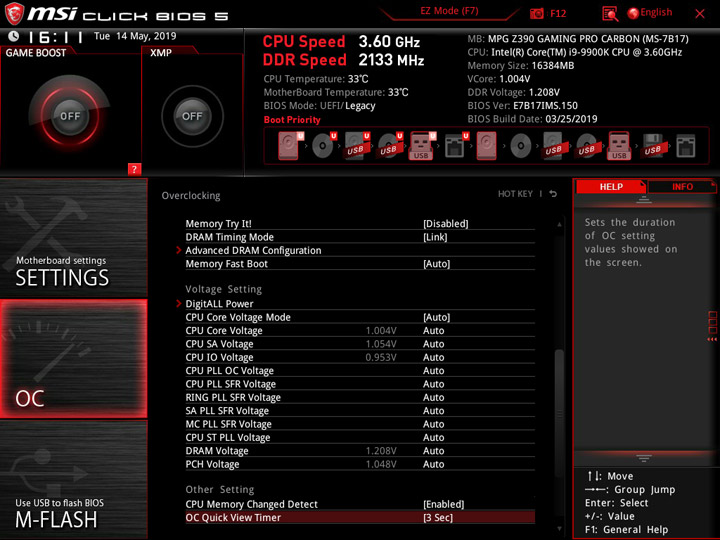This screenshot has width=720, height=540.
Task: Select the MC PLL SFR Voltage Auto field
Action: [x=433, y=424]
